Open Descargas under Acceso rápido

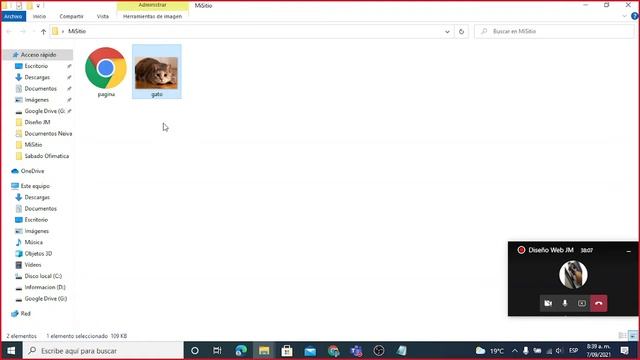point(37,77)
